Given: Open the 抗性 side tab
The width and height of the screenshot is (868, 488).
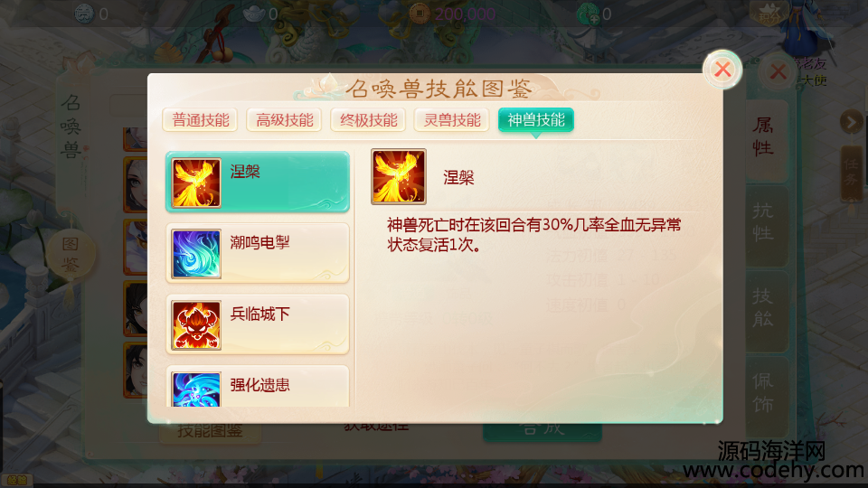Looking at the screenshot, I should pyautogui.click(x=763, y=223).
